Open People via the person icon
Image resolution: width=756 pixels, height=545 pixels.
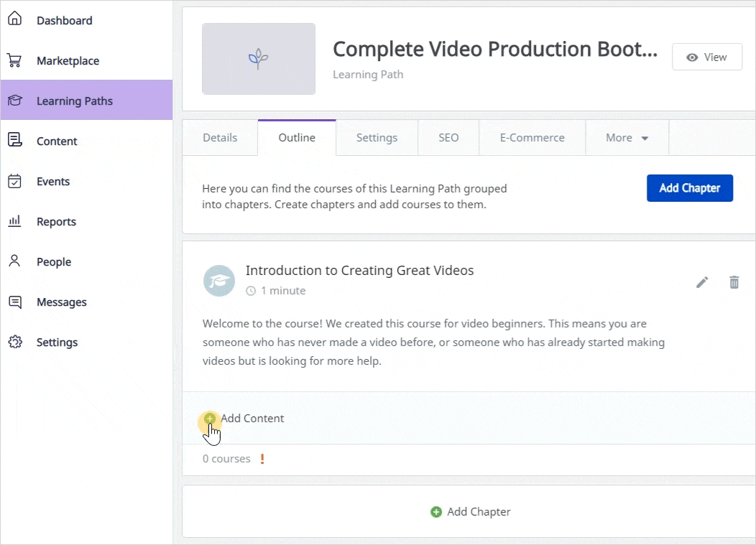tap(14, 261)
